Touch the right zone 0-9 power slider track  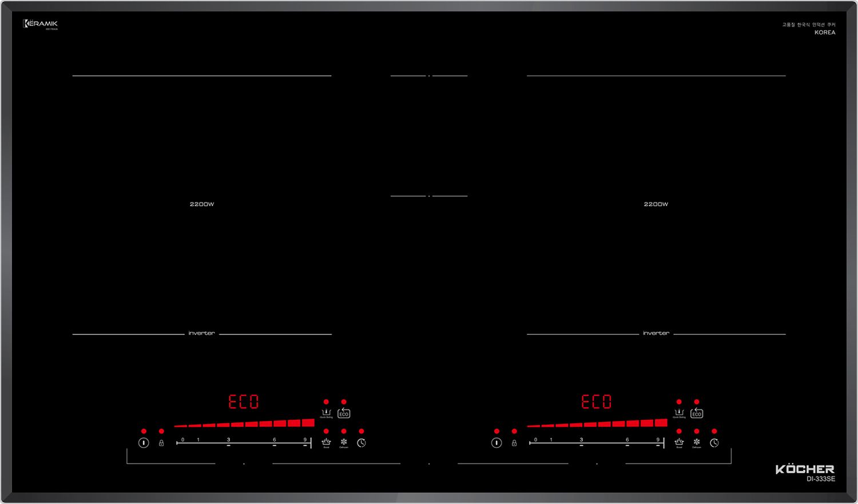click(x=597, y=443)
